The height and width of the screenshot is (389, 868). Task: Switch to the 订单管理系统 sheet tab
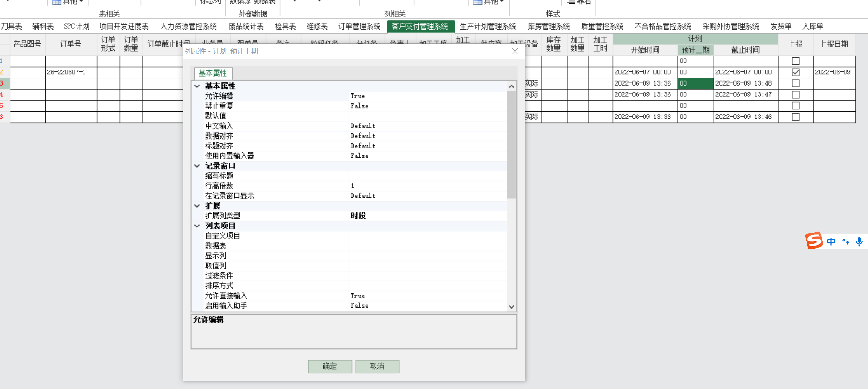(x=359, y=26)
